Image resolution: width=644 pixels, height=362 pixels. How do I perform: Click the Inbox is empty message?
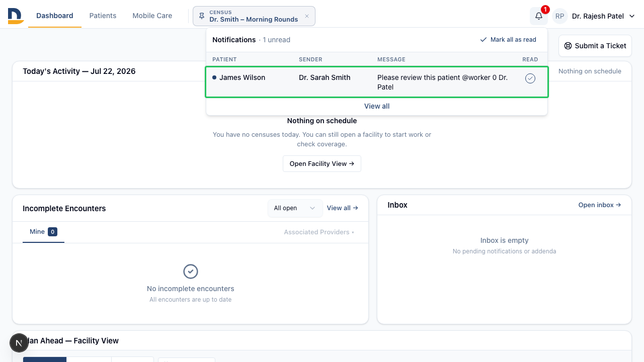pos(505,240)
